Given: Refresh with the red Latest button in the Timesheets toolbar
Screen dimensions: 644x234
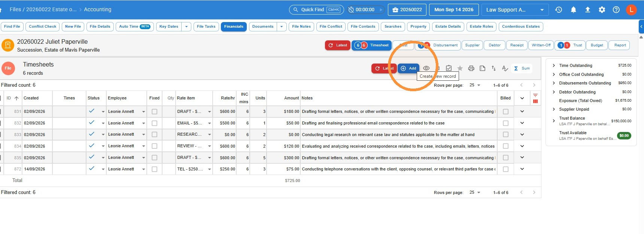Looking at the screenshot, I should 384,68.
